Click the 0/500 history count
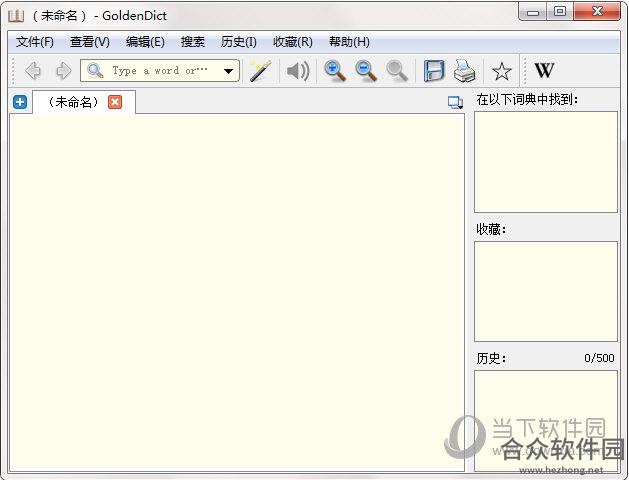This screenshot has width=629, height=480. tap(599, 358)
